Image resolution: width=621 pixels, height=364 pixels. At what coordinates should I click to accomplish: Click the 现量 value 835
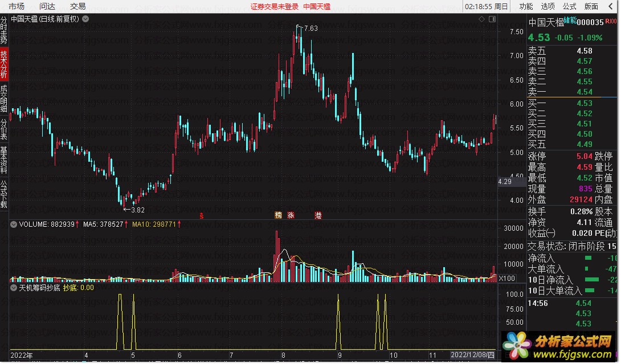point(585,189)
